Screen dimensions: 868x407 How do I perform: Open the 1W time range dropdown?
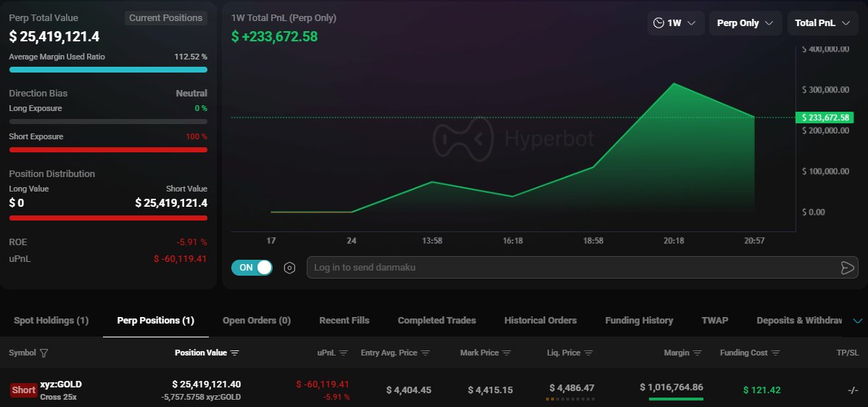(x=676, y=23)
